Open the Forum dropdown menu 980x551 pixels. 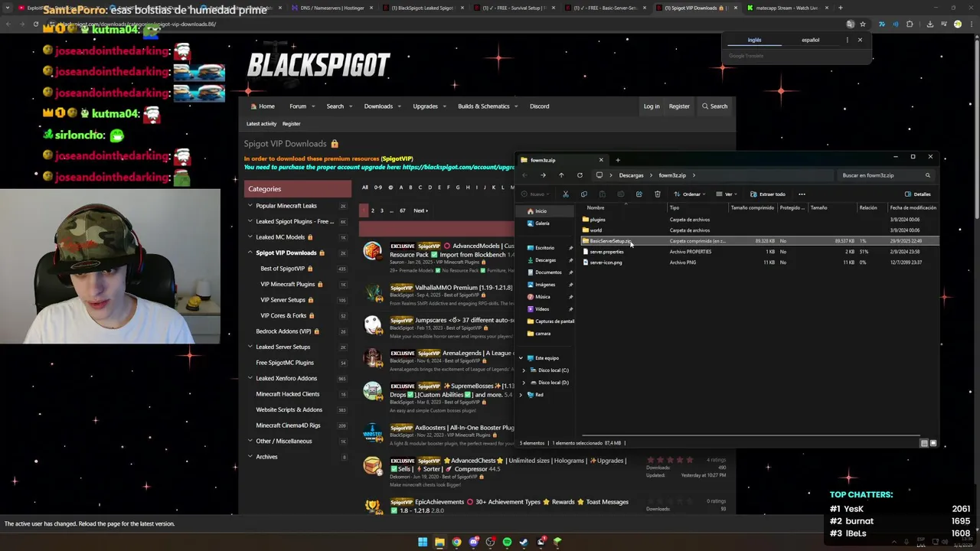[301, 106]
